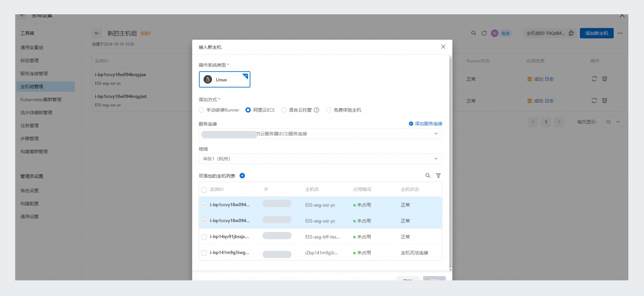Viewport: 644px width, 296px height.
Task: Click hostname ESS-asg-bff-tes... in the list
Action: click(x=322, y=237)
